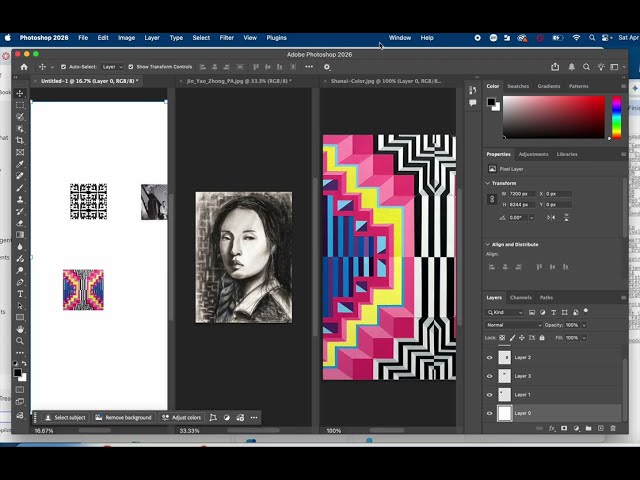The width and height of the screenshot is (640, 480).
Task: Open the Search icon in Photoshop
Action: tap(586, 67)
